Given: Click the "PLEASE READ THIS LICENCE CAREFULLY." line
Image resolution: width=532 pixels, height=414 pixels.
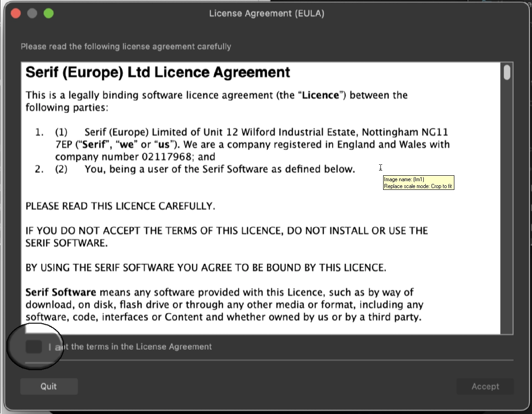Looking at the screenshot, I should coord(121,206).
